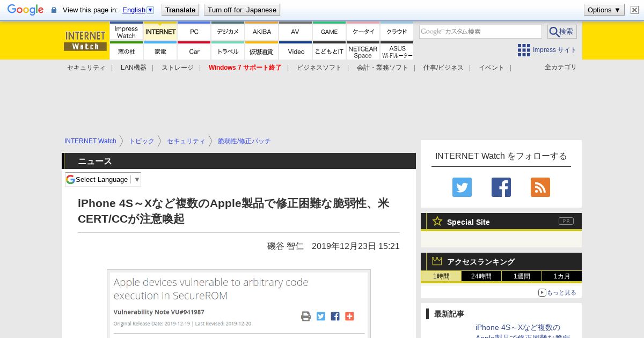This screenshot has width=644, height=338.
Task: Open the トラベル tab
Action: tap(228, 51)
